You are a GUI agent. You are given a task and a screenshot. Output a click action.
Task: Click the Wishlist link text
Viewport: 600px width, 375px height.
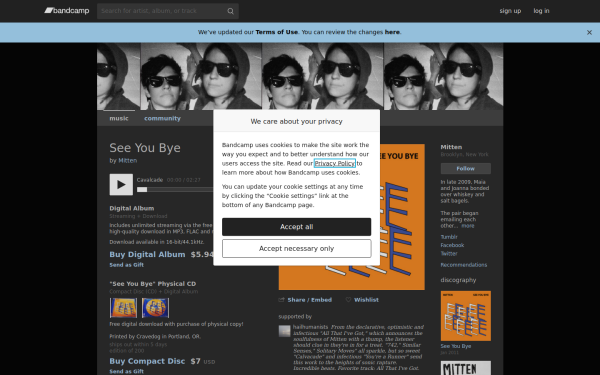pyautogui.click(x=366, y=300)
